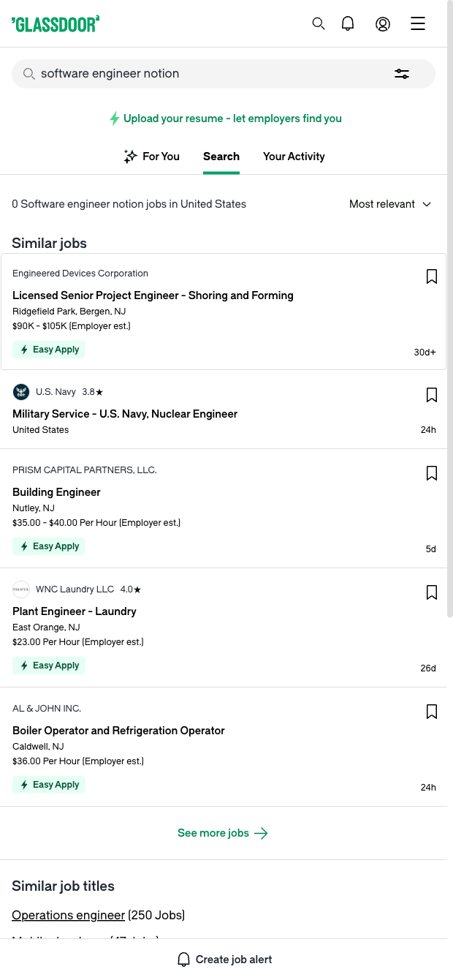Switch to the For You tab
The image size is (453, 980).
click(x=152, y=157)
